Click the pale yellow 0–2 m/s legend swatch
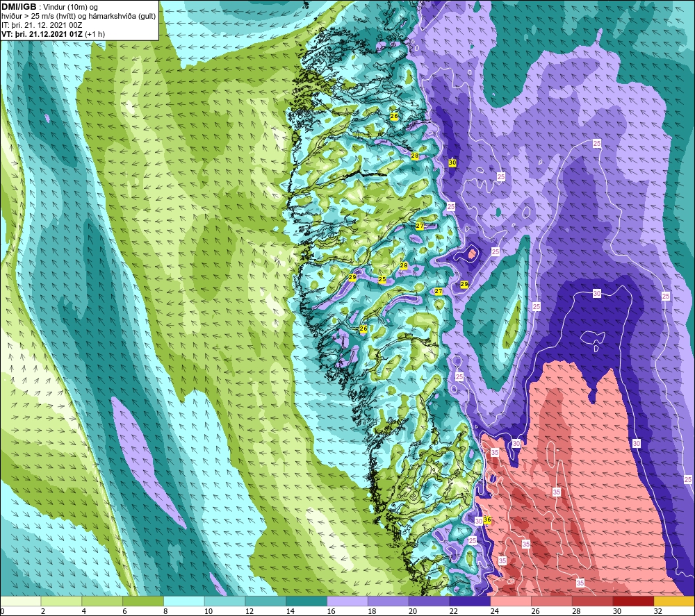The height and width of the screenshot is (616, 695). click(x=20, y=601)
